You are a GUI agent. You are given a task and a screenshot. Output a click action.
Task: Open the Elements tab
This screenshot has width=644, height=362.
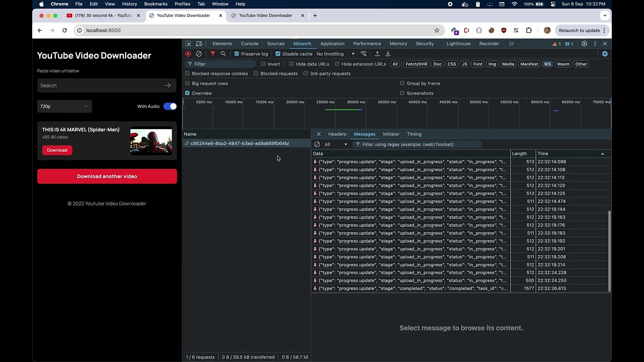(222, 44)
